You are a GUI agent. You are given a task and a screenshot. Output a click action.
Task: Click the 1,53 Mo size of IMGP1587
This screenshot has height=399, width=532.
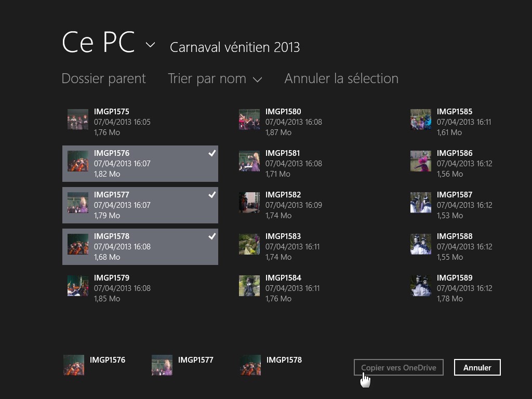click(x=450, y=216)
